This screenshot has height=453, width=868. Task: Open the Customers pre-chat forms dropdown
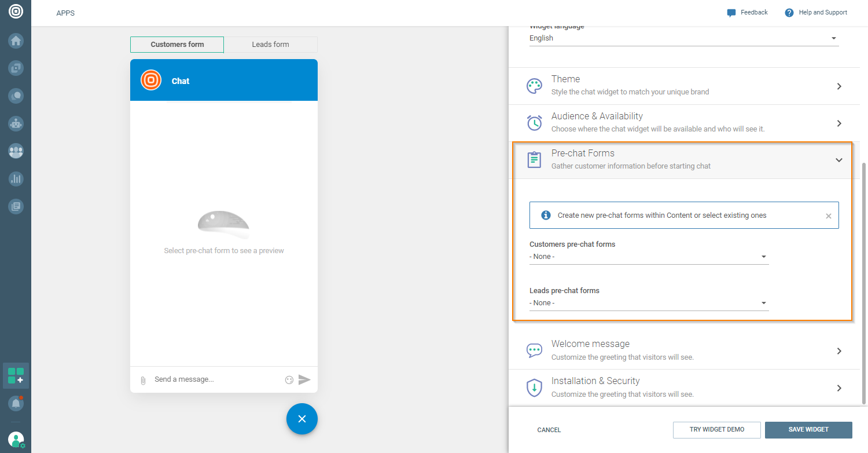click(648, 257)
